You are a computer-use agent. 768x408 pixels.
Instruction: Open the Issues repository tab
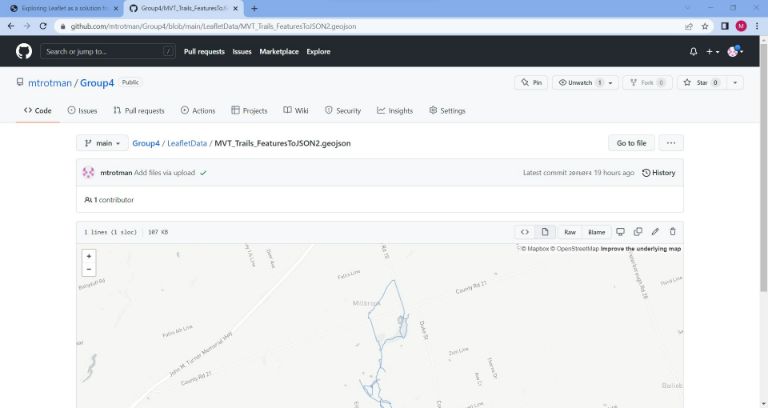pyautogui.click(x=82, y=111)
